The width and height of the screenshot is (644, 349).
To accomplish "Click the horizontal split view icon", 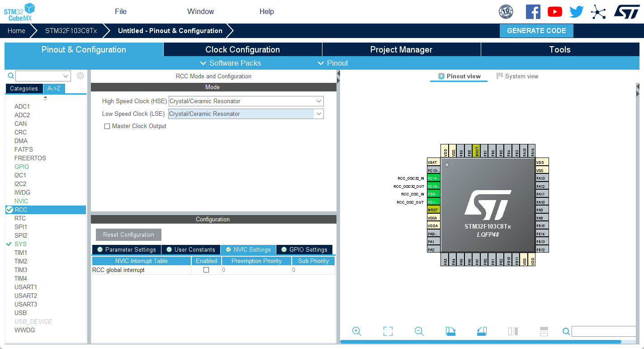I will click(544, 331).
